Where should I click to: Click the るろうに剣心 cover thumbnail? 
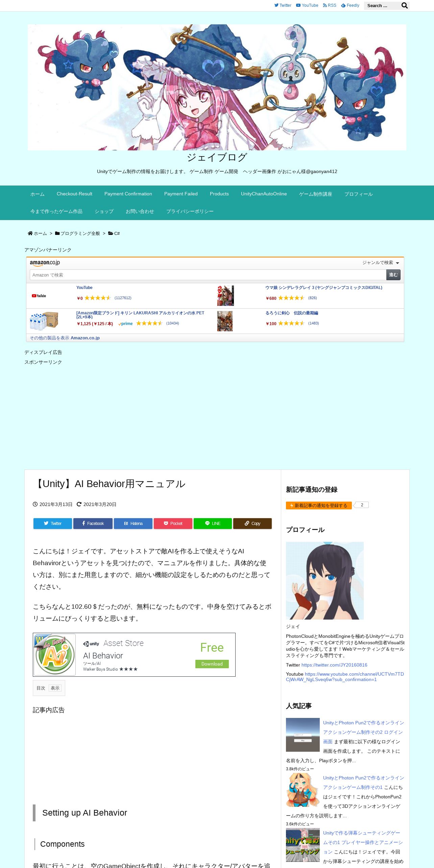coord(225,321)
